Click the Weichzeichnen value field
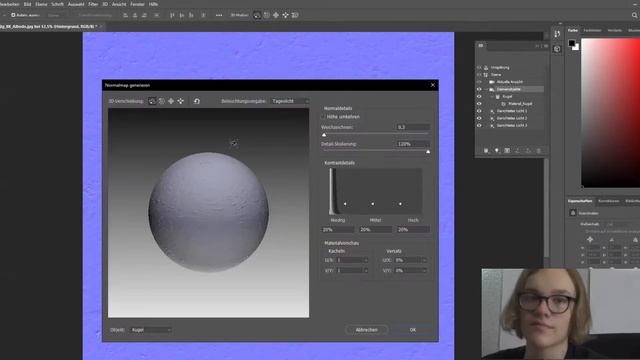640x360 pixels. (x=413, y=127)
